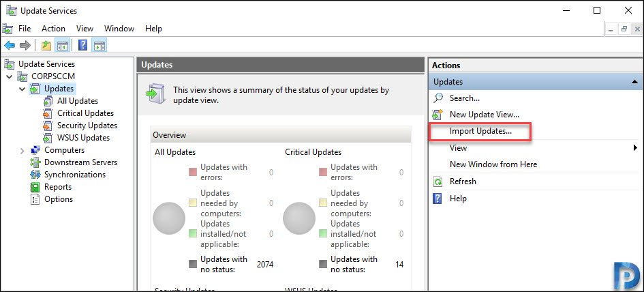
Task: Click Help text in Actions pane
Action: pos(458,199)
